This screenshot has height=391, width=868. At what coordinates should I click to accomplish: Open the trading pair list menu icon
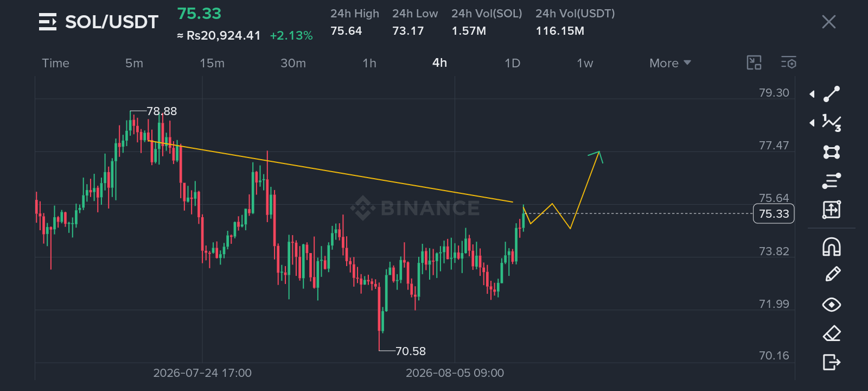tap(48, 22)
